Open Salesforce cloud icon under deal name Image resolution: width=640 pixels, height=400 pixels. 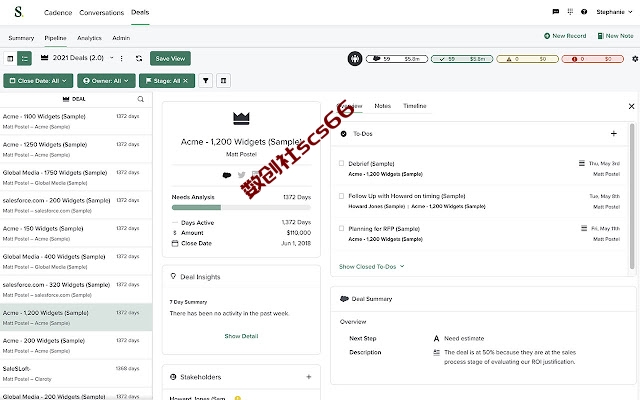227,175
